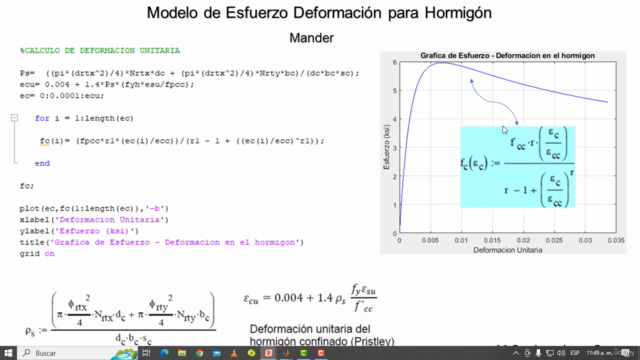640x360 pixels.
Task: Click the εcu = 0.004 + 1.4ρs equation
Action: [x=311, y=298]
